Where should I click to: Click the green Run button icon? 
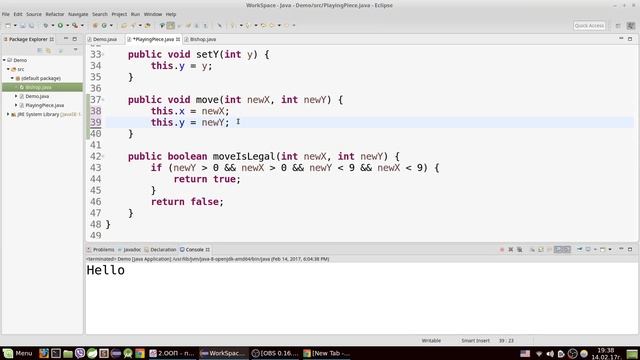pyautogui.click(x=60, y=25)
